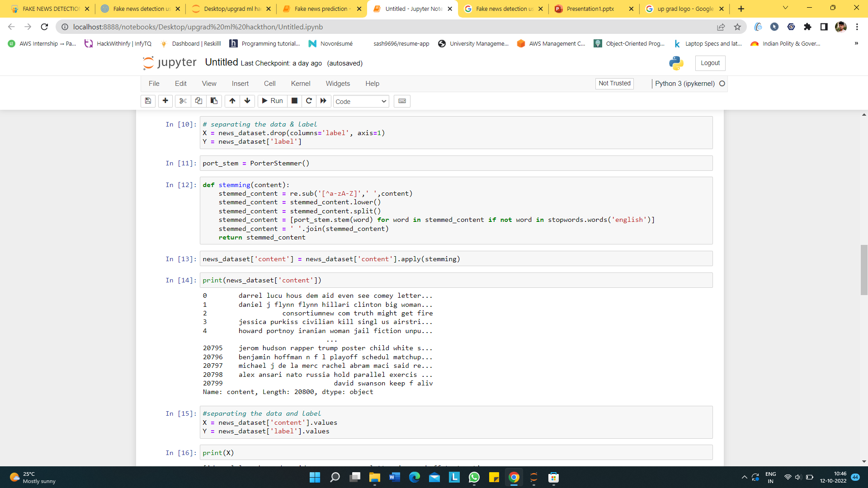
Task: Paste cells below using the clipboard icon
Action: (214, 101)
